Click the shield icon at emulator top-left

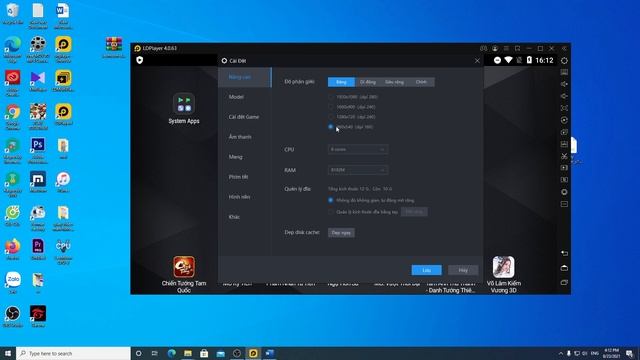coord(140,60)
